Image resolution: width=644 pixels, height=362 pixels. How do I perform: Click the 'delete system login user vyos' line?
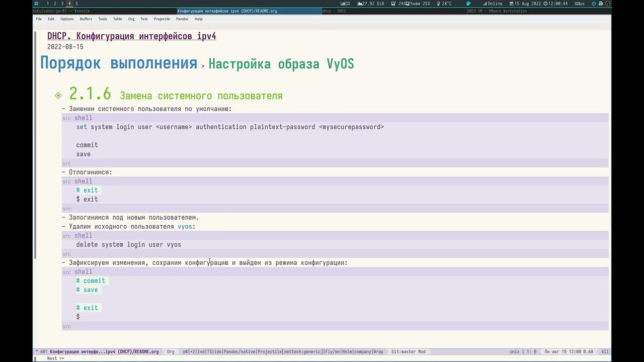129,244
